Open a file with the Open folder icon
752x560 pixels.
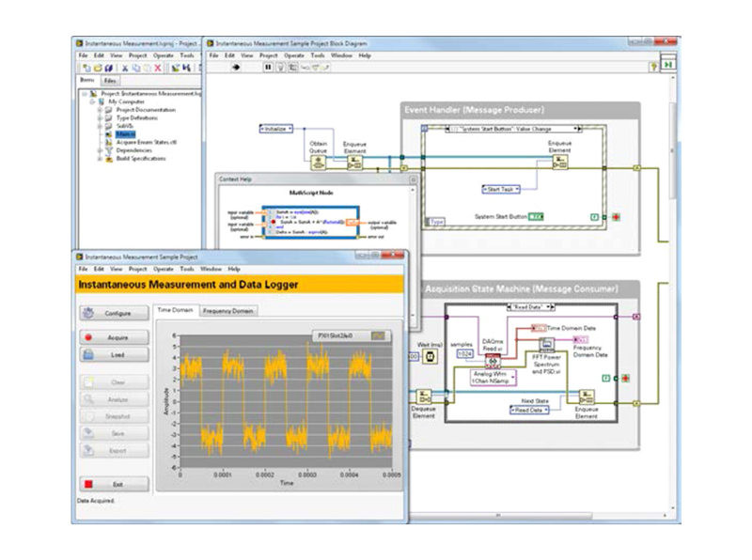[x=98, y=67]
